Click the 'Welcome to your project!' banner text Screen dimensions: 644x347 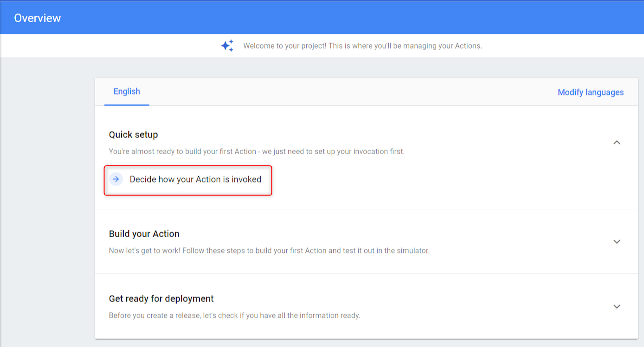coord(362,46)
